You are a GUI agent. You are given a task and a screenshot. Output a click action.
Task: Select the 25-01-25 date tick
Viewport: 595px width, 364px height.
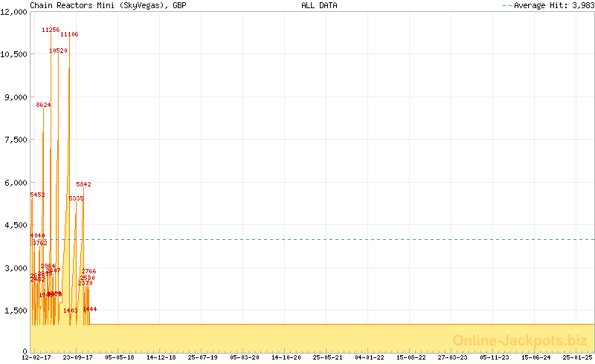click(x=577, y=357)
